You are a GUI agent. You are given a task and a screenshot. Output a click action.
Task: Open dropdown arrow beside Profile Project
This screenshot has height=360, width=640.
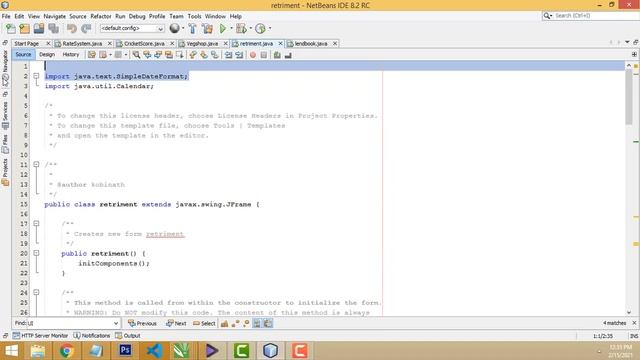pyautogui.click(x=269, y=28)
